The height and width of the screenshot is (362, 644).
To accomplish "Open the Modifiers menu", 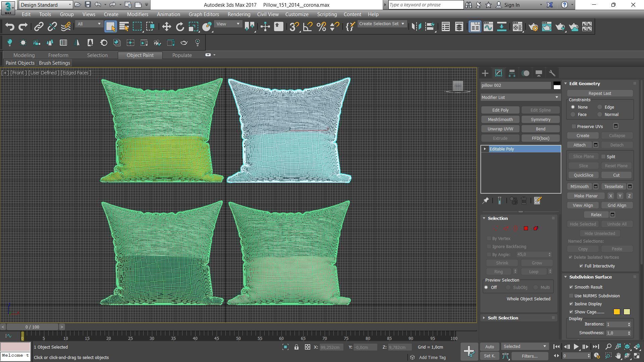I will coord(138,14).
